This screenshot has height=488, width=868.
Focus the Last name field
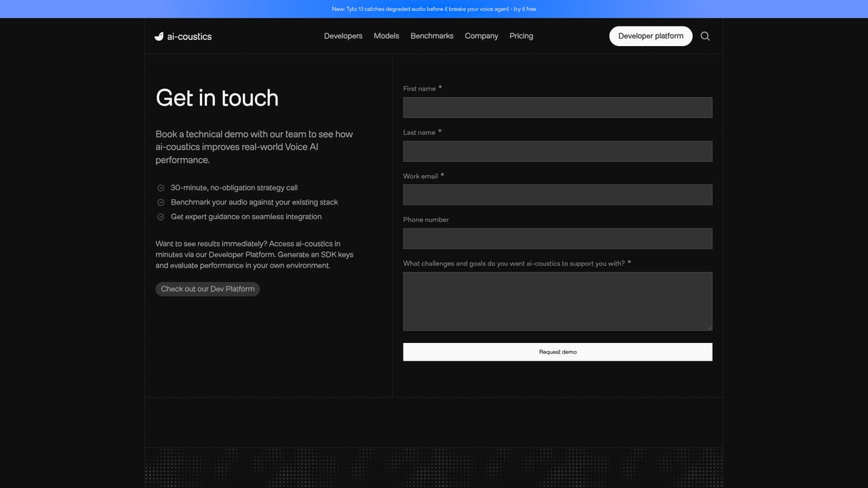557,151
